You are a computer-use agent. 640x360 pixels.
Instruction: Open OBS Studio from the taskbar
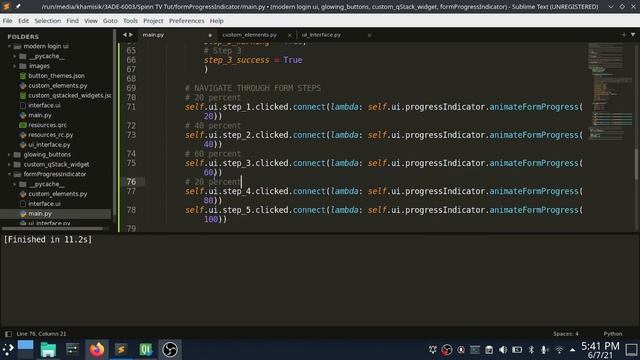[170, 350]
